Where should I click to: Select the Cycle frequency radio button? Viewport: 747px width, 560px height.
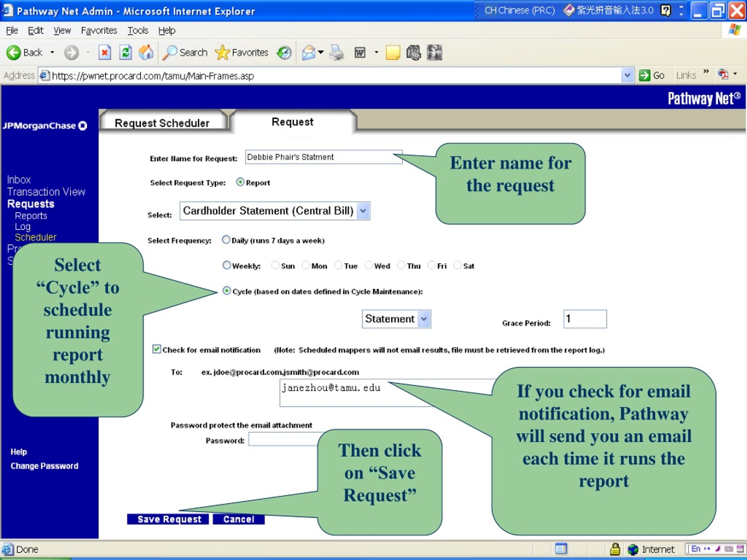pos(227,290)
